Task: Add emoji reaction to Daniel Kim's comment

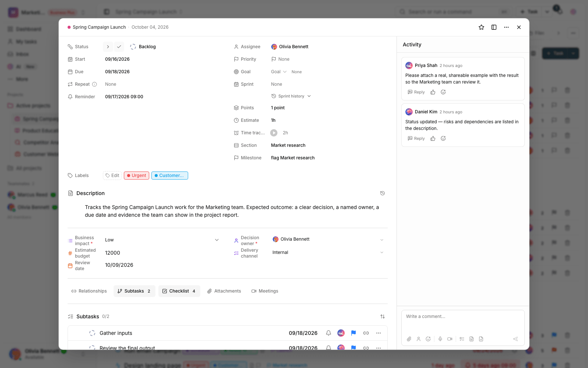Action: click(x=443, y=139)
